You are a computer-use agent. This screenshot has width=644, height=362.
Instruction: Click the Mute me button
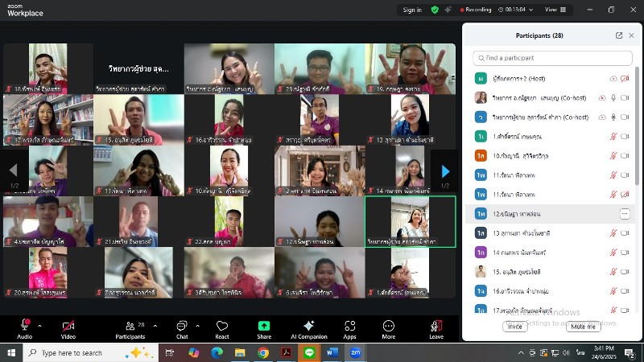coord(583,327)
